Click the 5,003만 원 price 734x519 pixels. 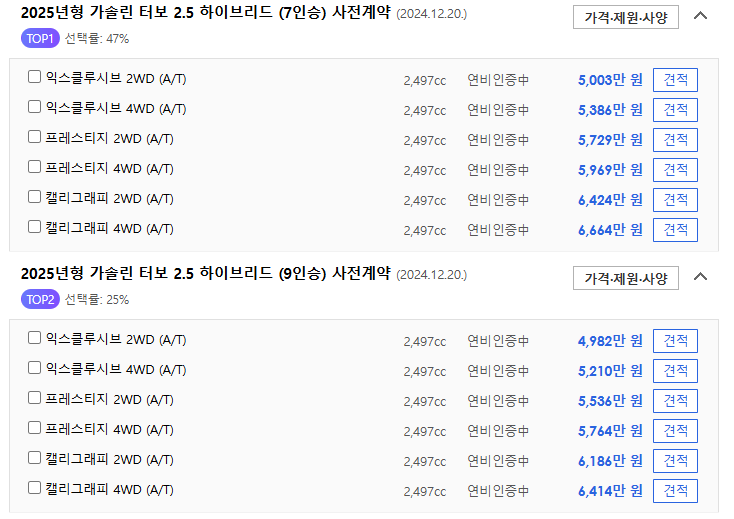[610, 80]
